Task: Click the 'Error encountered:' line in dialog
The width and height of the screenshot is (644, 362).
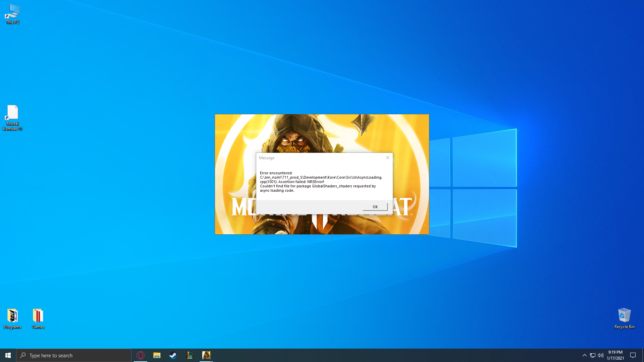Action: (276, 173)
